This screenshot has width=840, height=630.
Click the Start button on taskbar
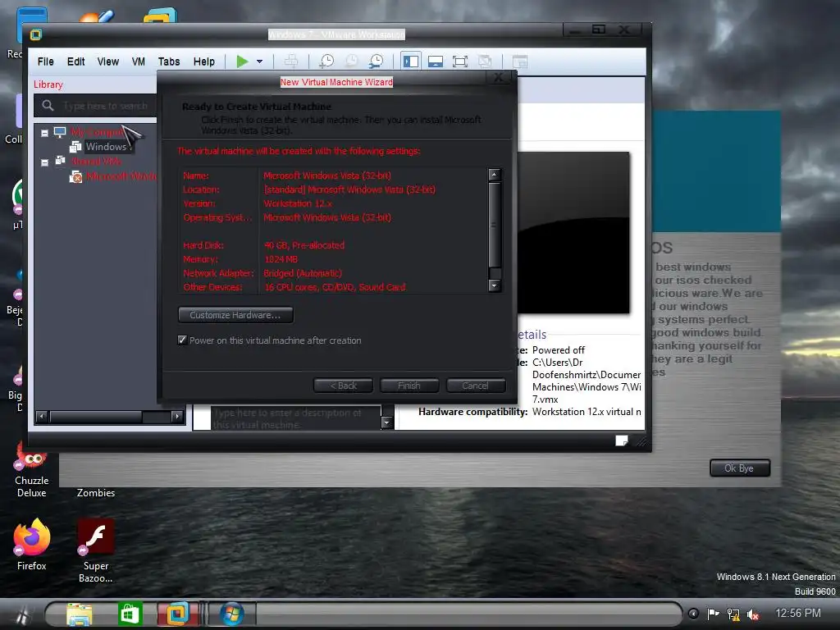[x=21, y=615]
